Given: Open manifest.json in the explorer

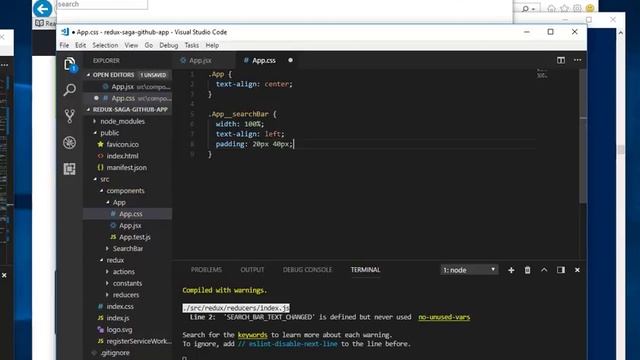Looking at the screenshot, I should pos(127,168).
